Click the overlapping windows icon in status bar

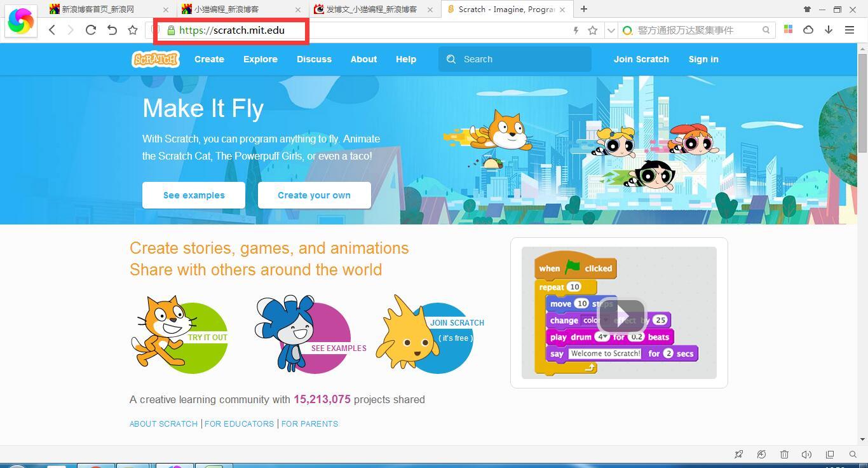point(830,454)
